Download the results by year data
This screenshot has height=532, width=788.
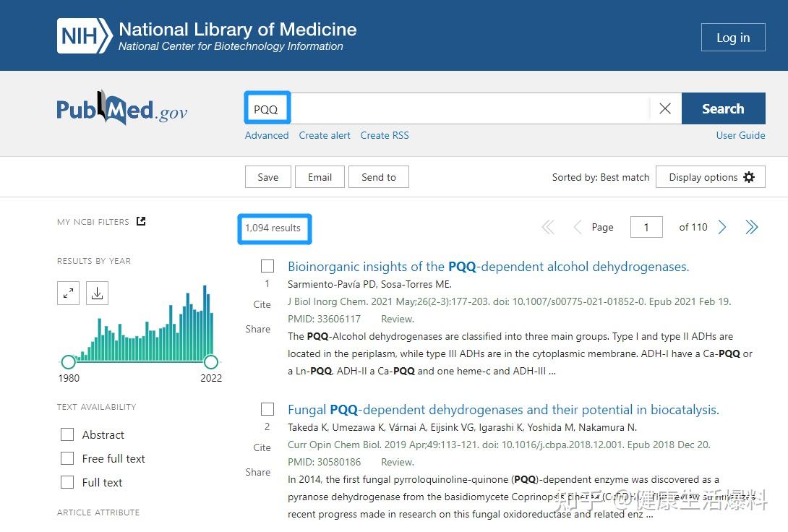pyautogui.click(x=98, y=293)
